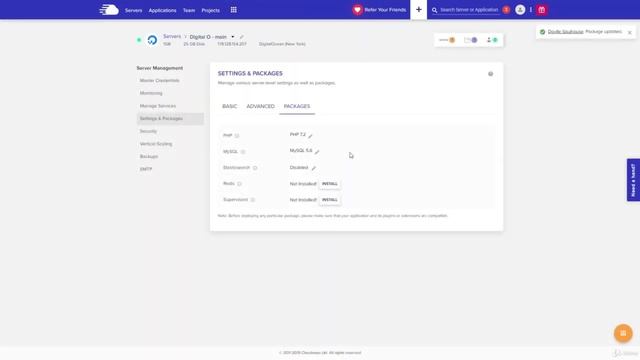The image size is (640, 360).
Task: Open the orange chat bubble button
Action: (x=623, y=333)
